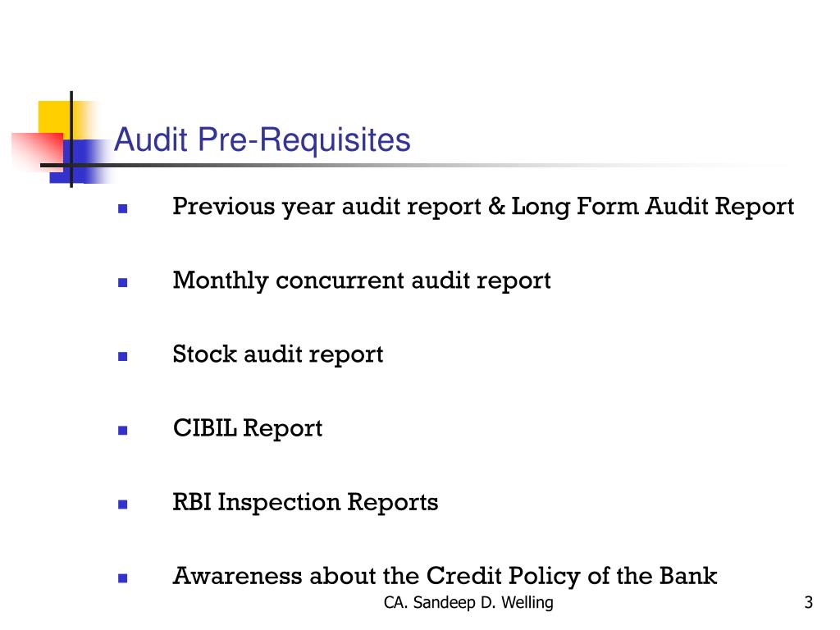Image resolution: width=840 pixels, height=630 pixels.
Task: Click the CA. Sandeep D. Welling footer
Action: 468,603
